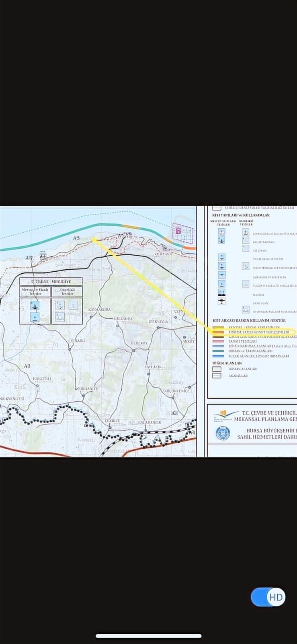Select the Deniz Uçağı legend icon
The height and width of the screenshot is (644, 297).
pyautogui.click(x=221, y=301)
